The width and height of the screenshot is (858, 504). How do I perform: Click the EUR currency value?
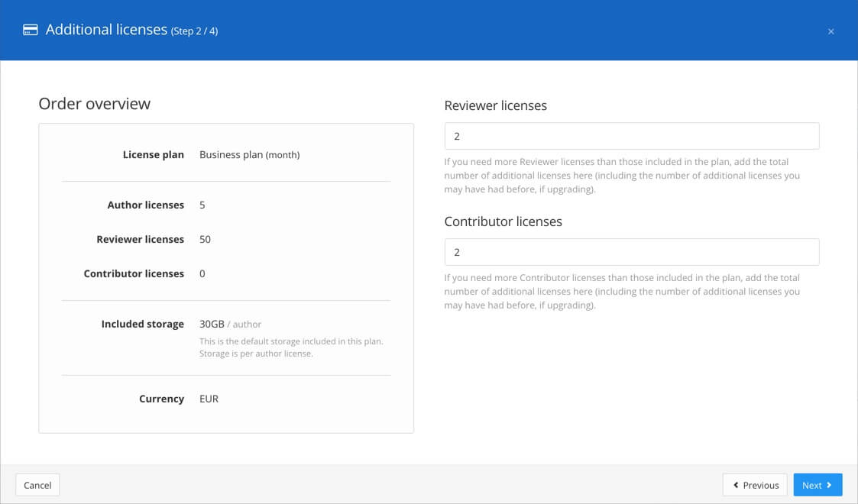209,399
